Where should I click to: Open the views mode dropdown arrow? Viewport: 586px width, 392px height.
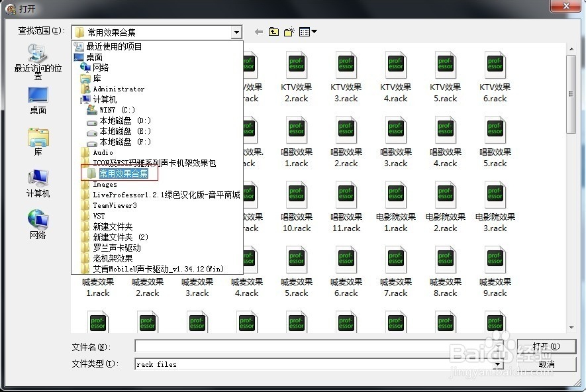313,31
